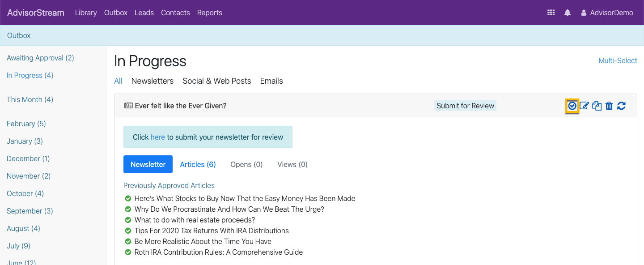Enable Multi-Select mode
This screenshot has width=644, height=265.
[618, 60]
